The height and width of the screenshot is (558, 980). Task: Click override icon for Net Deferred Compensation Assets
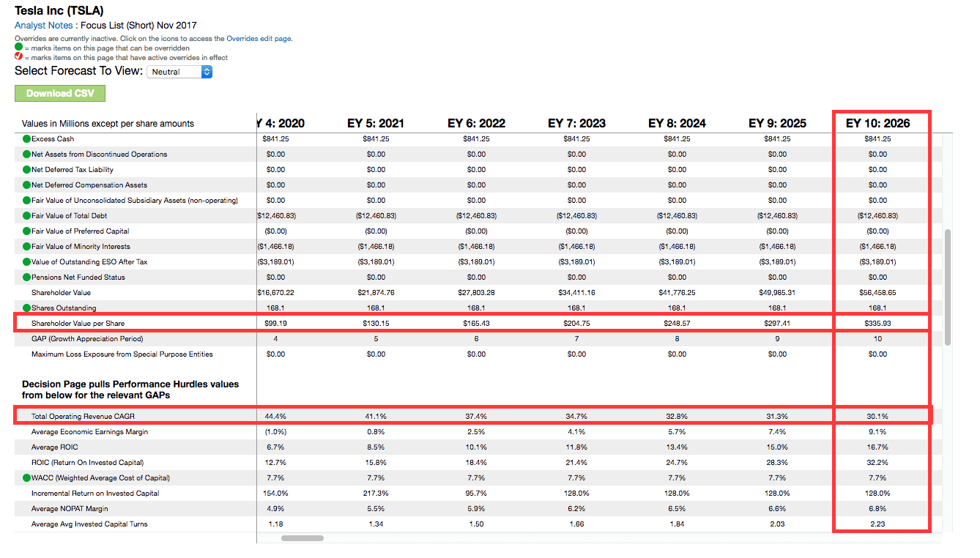(26, 185)
